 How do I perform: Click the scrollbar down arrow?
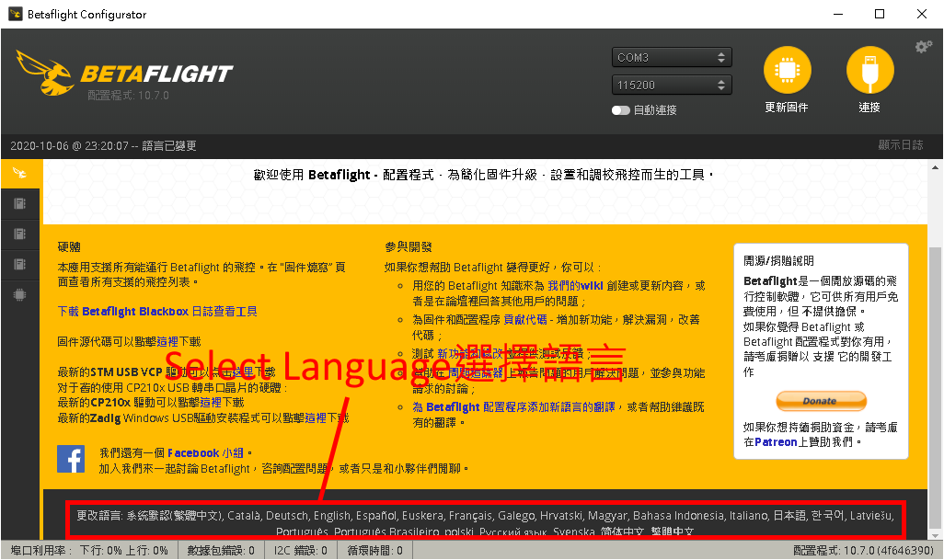[x=935, y=535]
